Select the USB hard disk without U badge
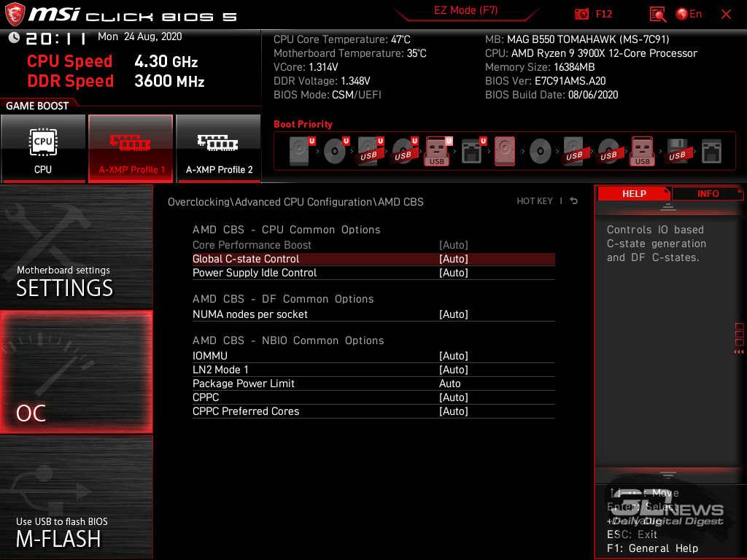This screenshot has width=747, height=560. tap(575, 152)
